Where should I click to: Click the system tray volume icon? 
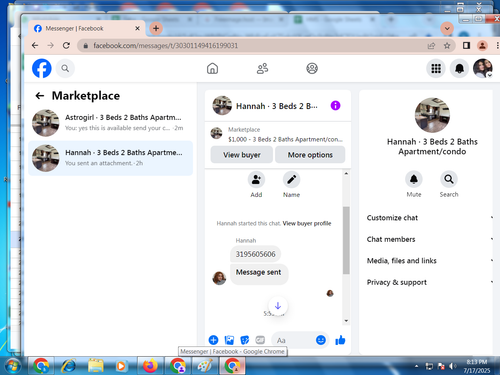(x=452, y=366)
